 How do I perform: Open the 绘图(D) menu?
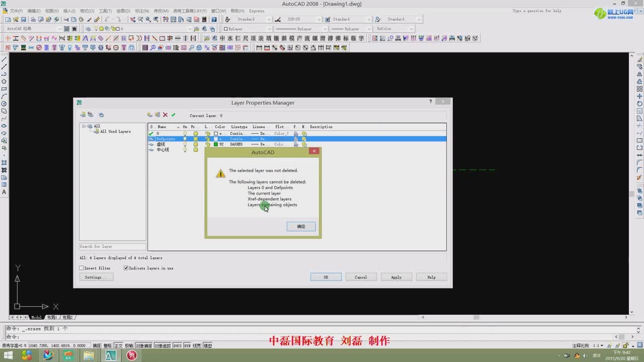pos(123,11)
